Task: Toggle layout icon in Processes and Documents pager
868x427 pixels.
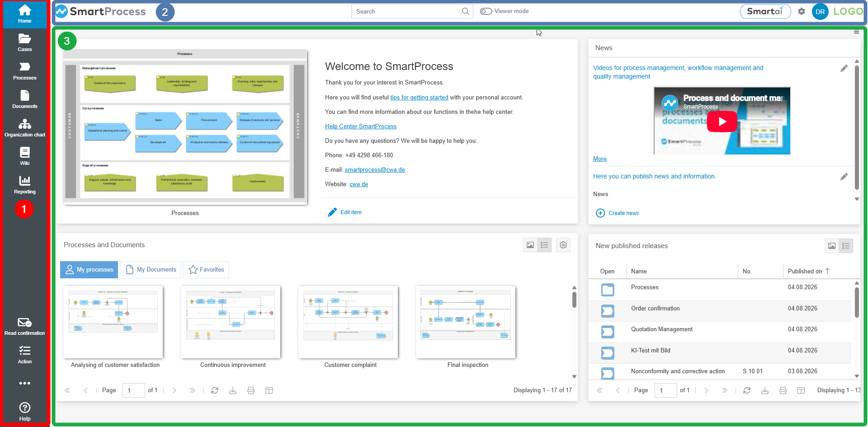Action: pyautogui.click(x=269, y=390)
